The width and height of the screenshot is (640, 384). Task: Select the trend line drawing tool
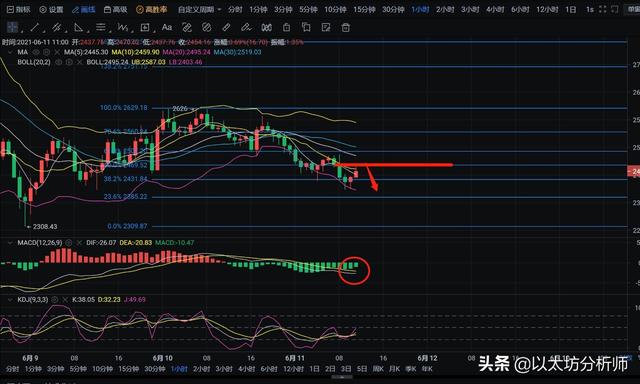tap(35, 27)
